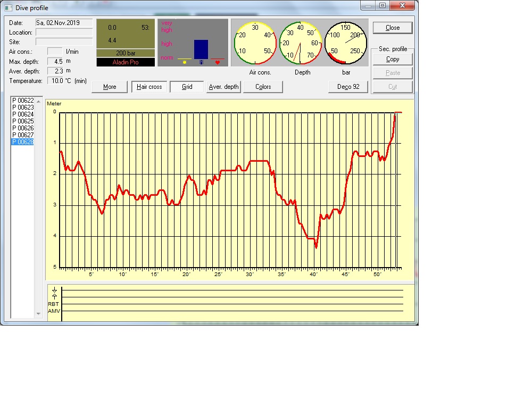The width and height of the screenshot is (532, 399).
Task: Close the window with the X button
Action: point(402,5)
